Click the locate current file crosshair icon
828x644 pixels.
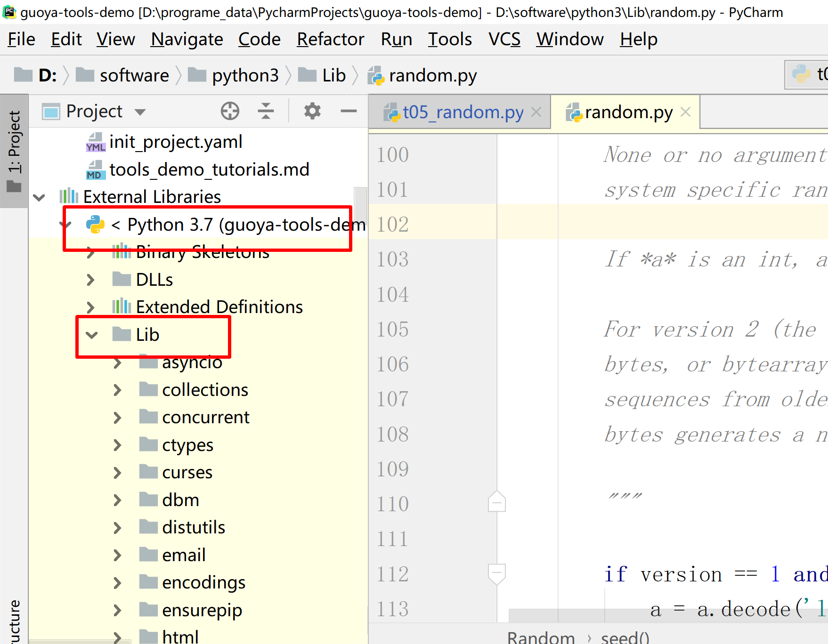(x=230, y=111)
